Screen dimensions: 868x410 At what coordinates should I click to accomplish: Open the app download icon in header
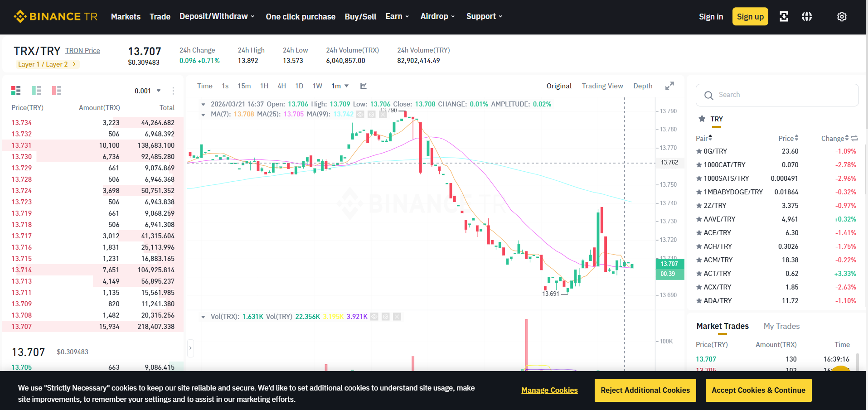(784, 17)
